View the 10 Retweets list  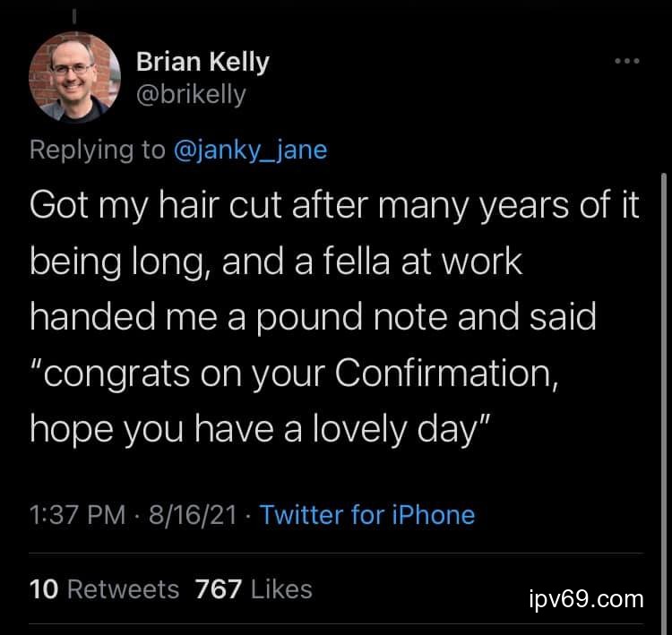[104, 588]
